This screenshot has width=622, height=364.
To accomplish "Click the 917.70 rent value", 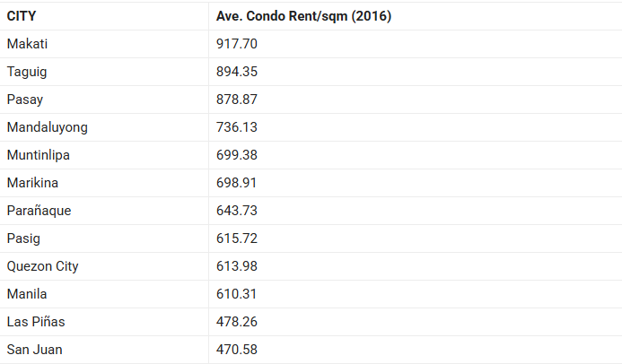I will (237, 44).
